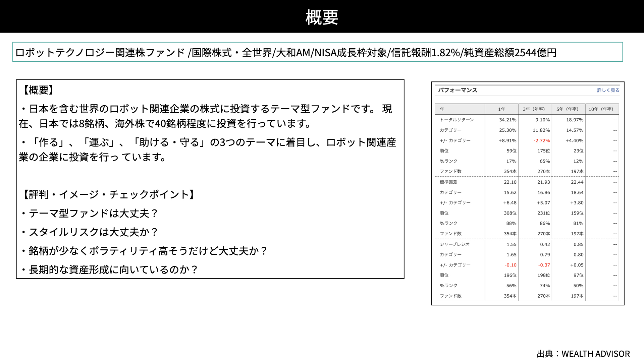Click the 175位 rank value
The height and width of the screenshot is (362, 644).
pyautogui.click(x=544, y=151)
